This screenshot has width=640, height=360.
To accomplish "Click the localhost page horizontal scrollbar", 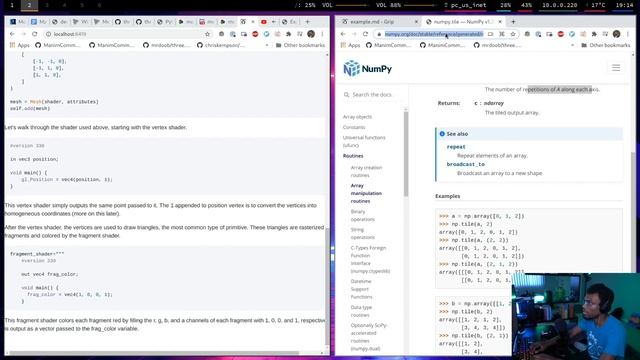I will (153, 353).
